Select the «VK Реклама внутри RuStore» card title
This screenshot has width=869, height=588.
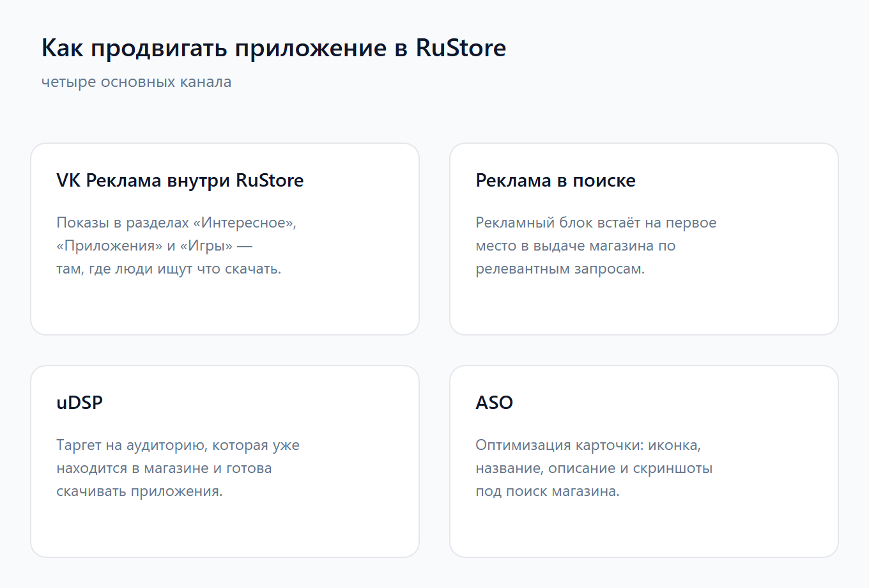(x=180, y=180)
